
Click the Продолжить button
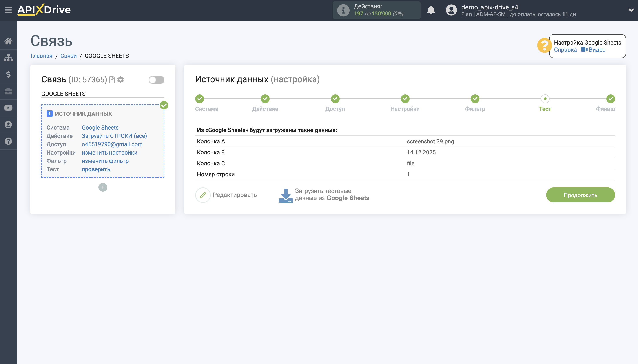pos(580,195)
